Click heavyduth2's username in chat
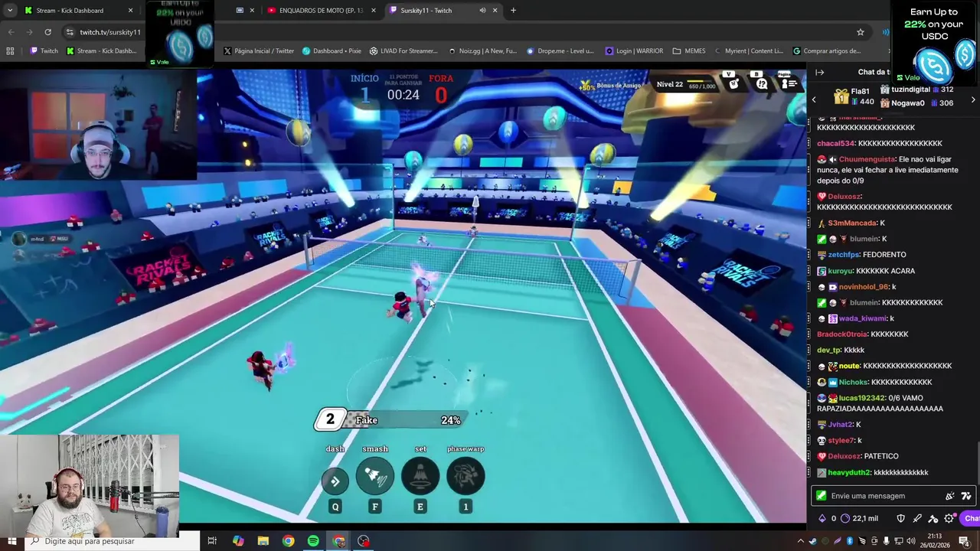Screen dimensions: 980x551 pyautogui.click(x=849, y=472)
